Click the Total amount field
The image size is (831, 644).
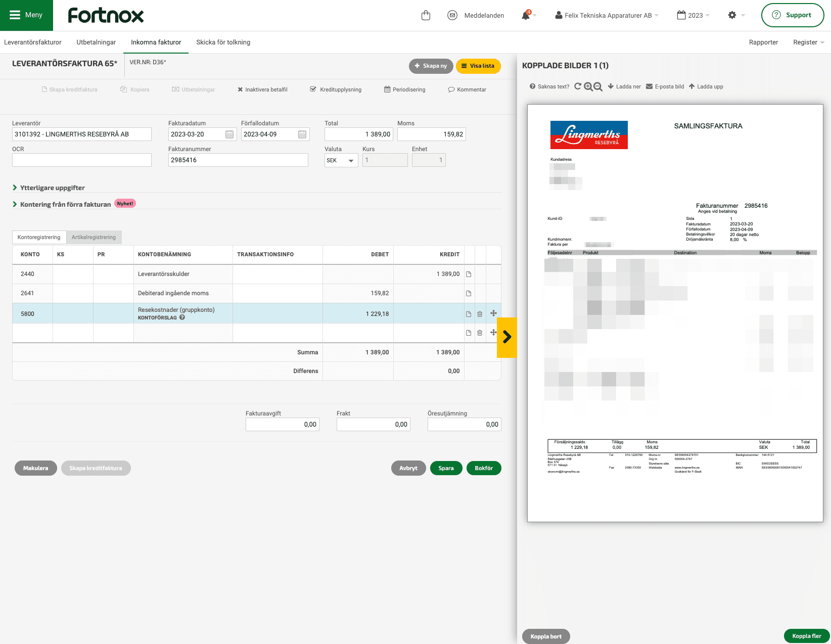[x=359, y=134]
